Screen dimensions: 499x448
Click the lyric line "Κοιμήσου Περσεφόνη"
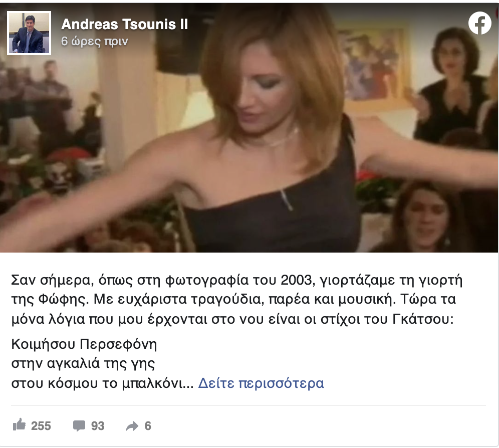(x=84, y=344)
